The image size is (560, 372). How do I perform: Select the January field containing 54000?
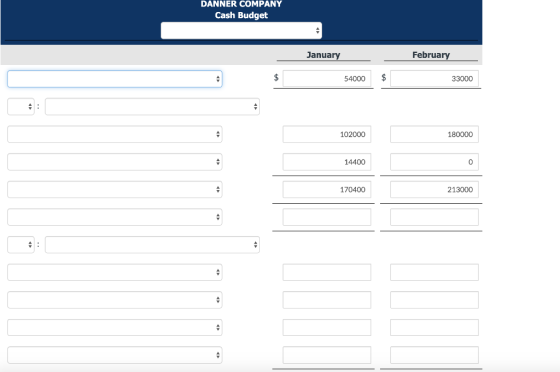coord(327,79)
